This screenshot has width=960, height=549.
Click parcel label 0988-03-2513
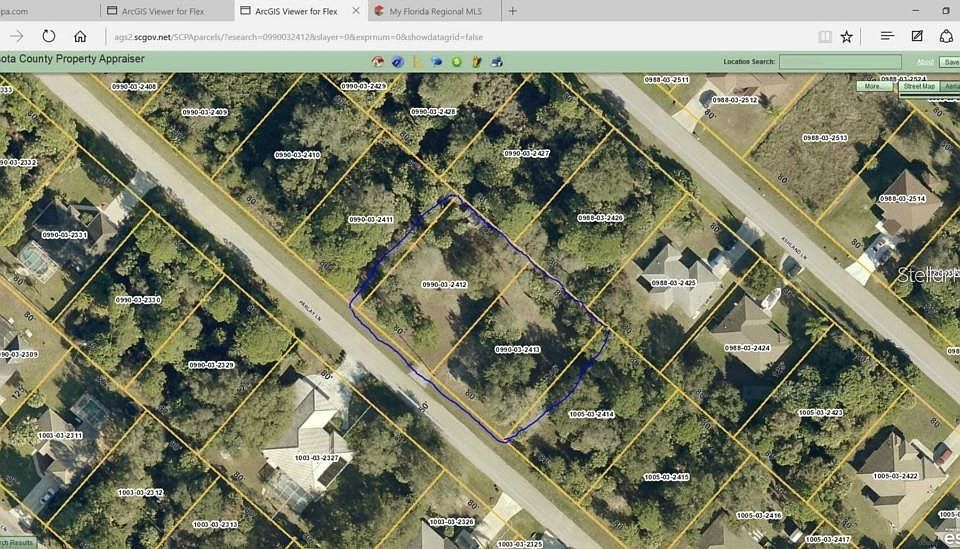tap(825, 138)
